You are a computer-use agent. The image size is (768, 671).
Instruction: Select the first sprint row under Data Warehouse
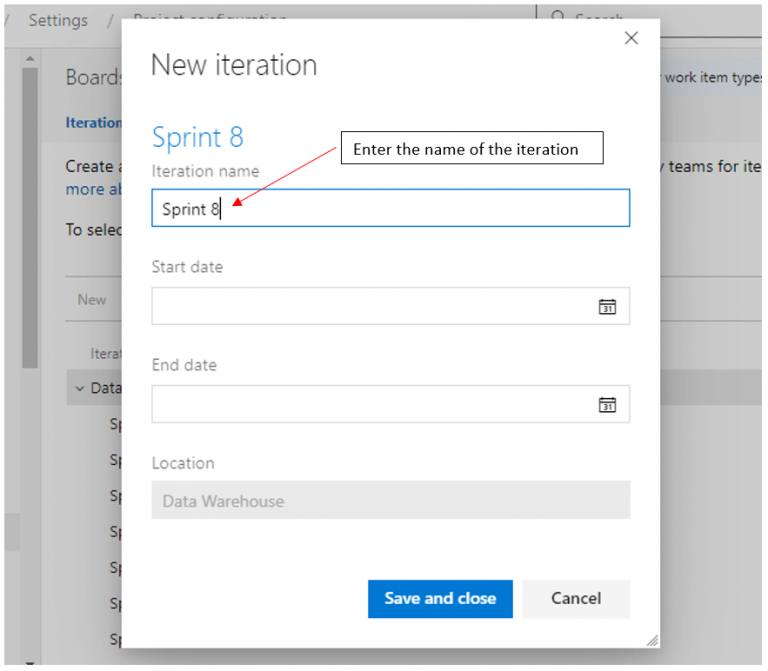(x=115, y=424)
